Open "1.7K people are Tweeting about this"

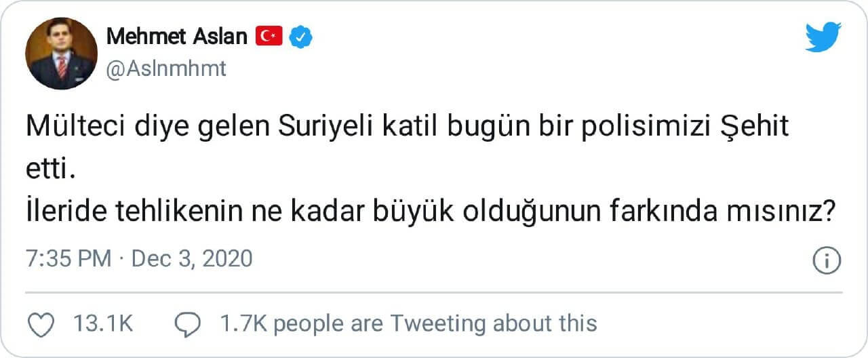tap(408, 324)
